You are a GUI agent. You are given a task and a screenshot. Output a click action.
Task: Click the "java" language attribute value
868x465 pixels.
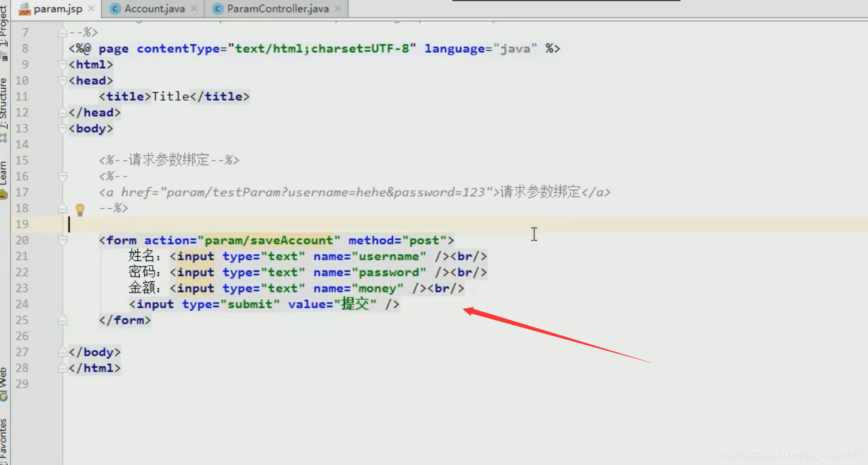point(515,48)
